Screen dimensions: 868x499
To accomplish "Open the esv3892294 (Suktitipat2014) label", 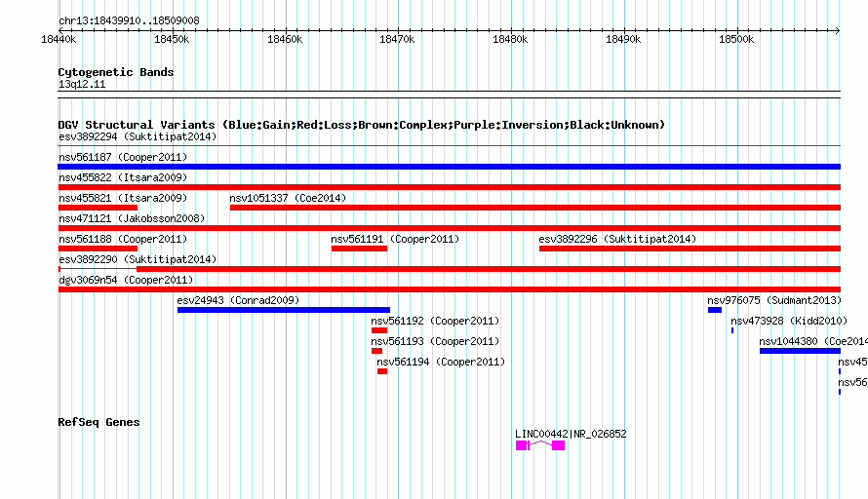I will click(138, 136).
